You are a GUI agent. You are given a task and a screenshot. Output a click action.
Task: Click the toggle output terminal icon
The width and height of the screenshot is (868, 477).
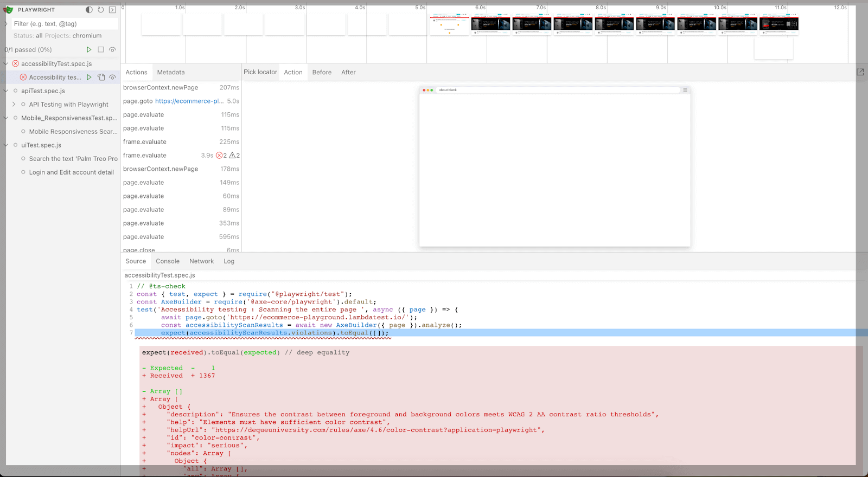(112, 10)
